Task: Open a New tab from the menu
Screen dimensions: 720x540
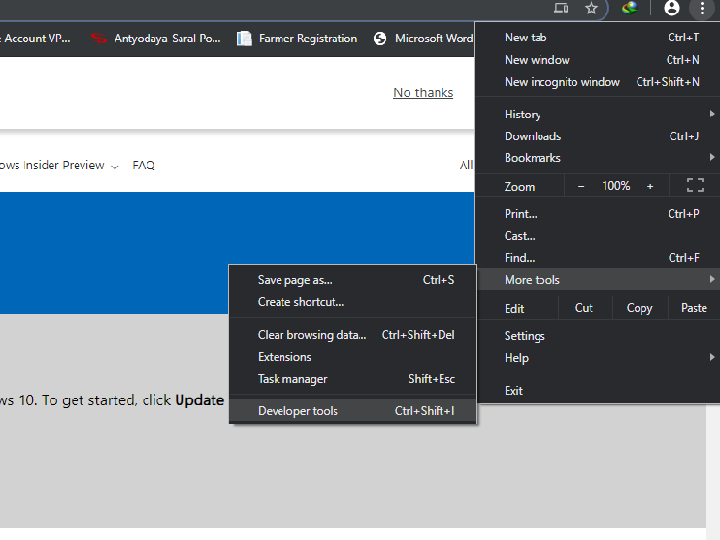Action: 597,38
